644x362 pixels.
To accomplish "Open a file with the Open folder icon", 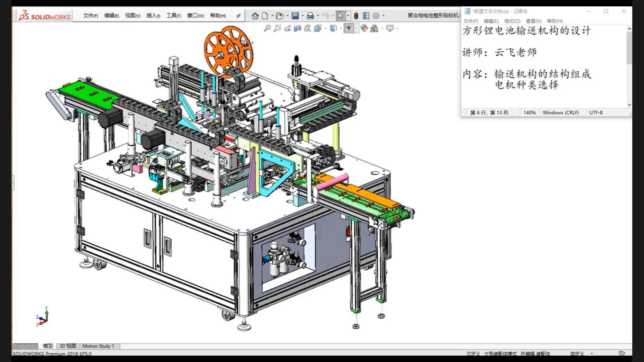I will [x=280, y=16].
